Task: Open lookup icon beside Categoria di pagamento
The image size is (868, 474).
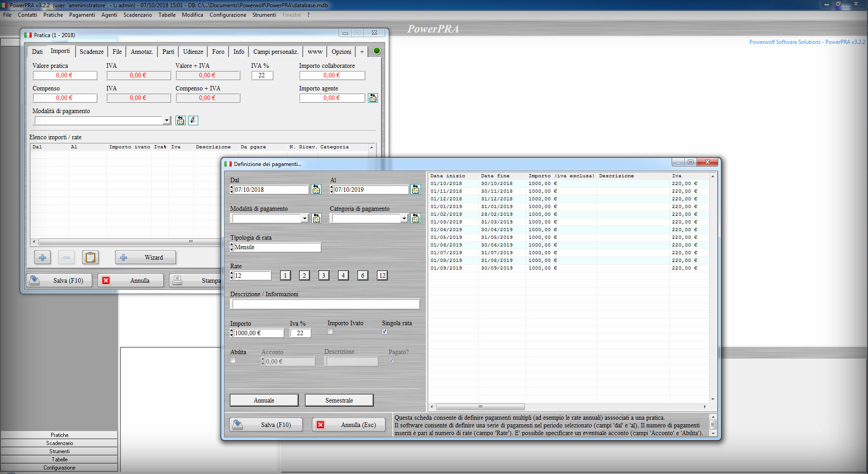Action: (x=415, y=218)
